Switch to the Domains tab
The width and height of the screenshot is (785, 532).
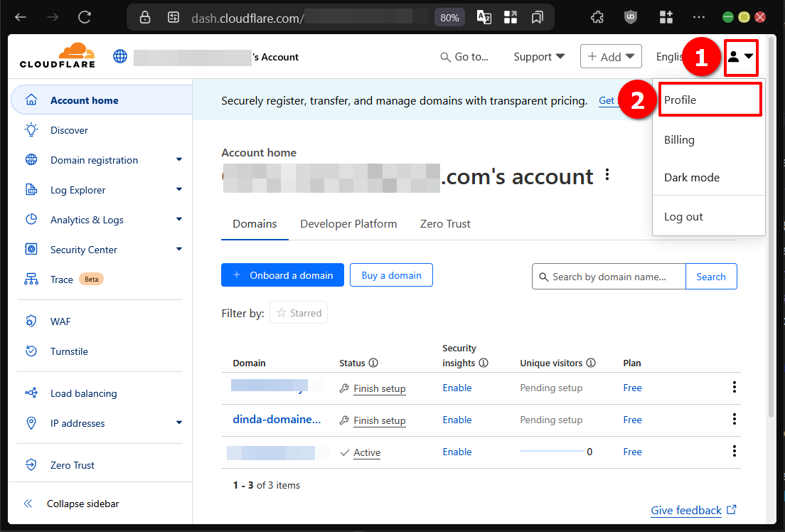pos(255,224)
